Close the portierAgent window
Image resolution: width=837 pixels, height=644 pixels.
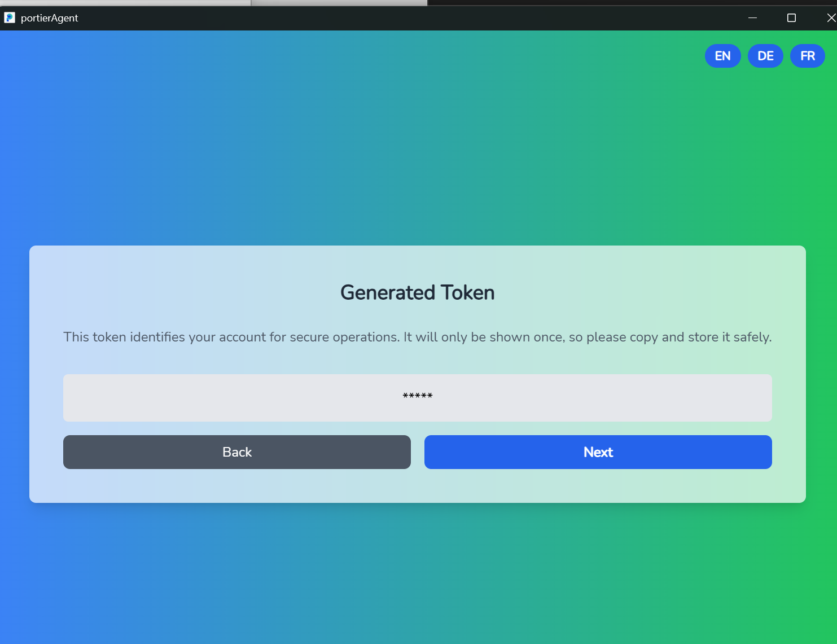[830, 18]
